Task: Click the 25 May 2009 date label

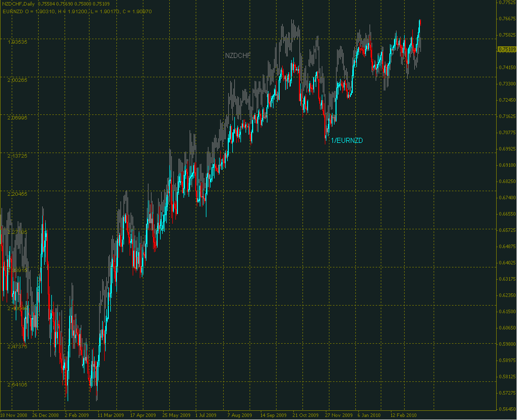Action: (x=176, y=415)
